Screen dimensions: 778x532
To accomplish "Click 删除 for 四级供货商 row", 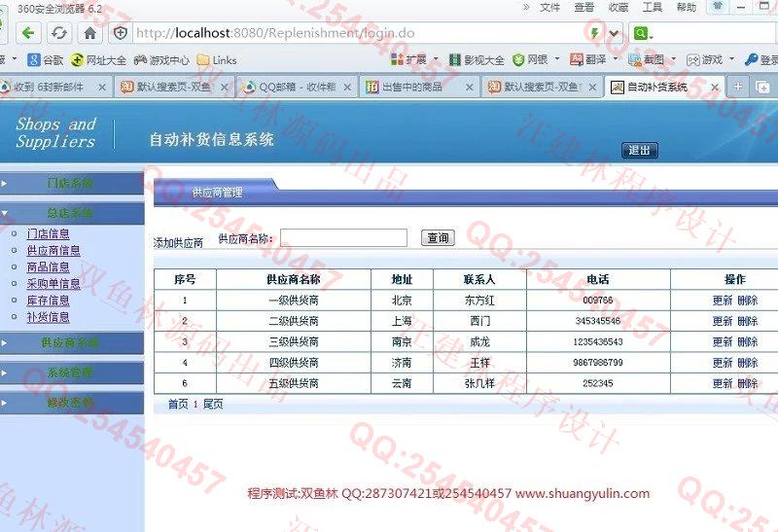I will (748, 363).
